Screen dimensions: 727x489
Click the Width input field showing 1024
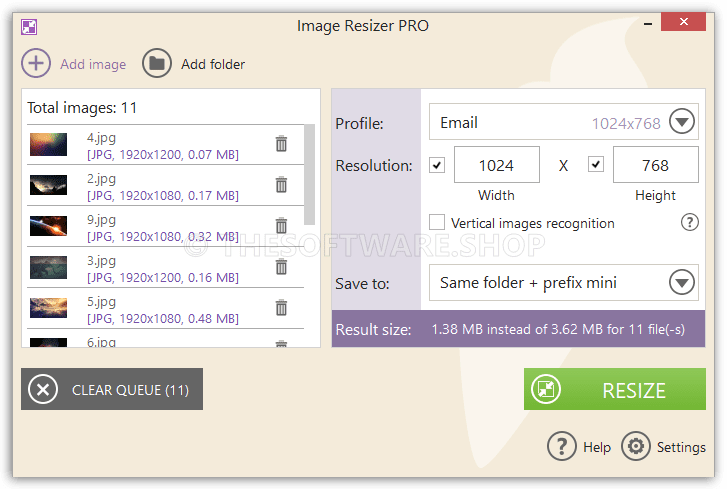point(497,165)
